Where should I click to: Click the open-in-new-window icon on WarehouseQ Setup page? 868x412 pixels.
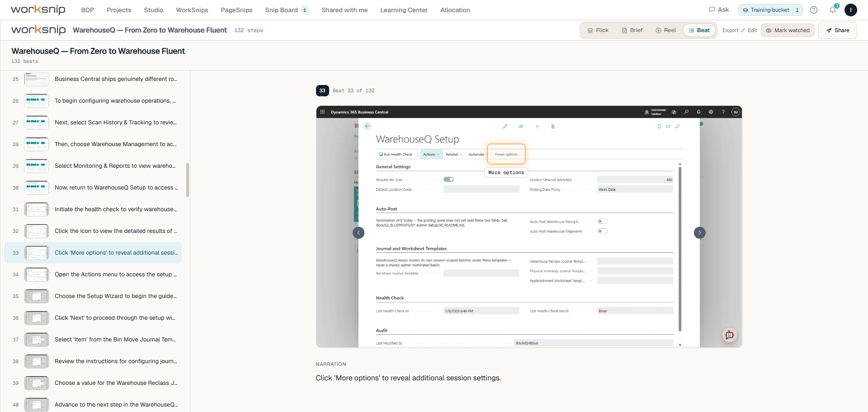point(668,127)
